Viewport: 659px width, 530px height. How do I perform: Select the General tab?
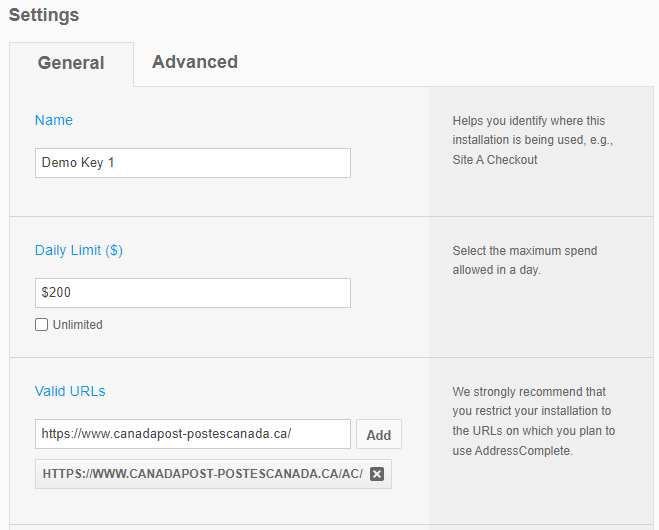pyautogui.click(x=71, y=63)
